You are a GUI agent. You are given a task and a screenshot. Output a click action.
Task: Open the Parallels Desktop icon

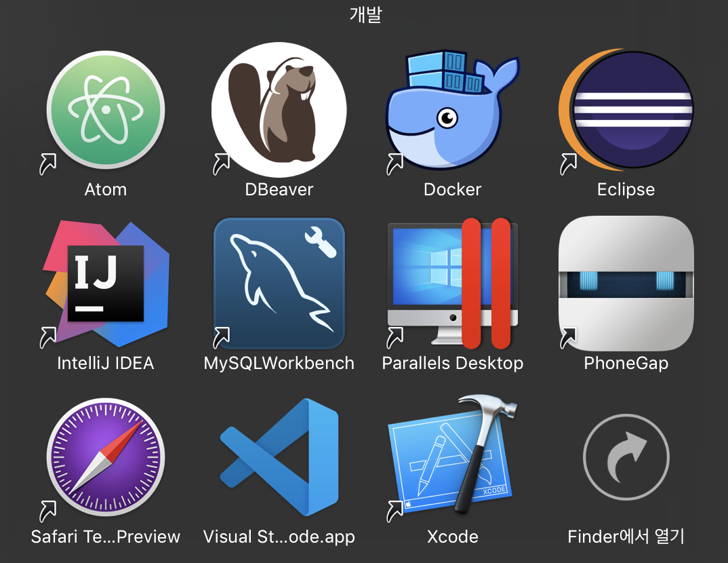pos(452,284)
